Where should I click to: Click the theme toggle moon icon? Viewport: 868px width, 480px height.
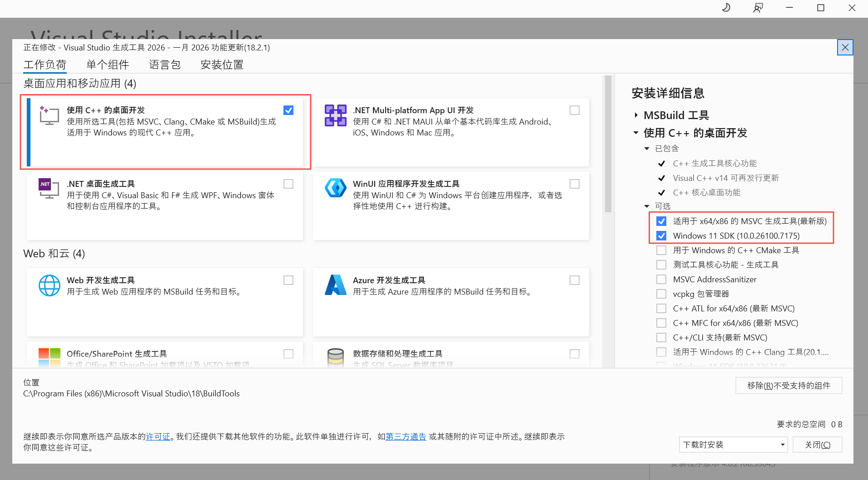[725, 8]
